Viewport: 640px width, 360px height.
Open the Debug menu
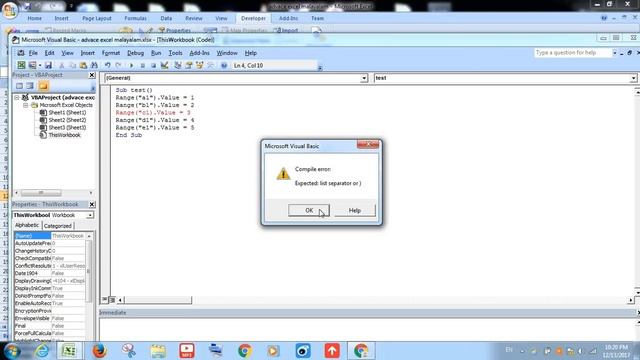coord(136,53)
